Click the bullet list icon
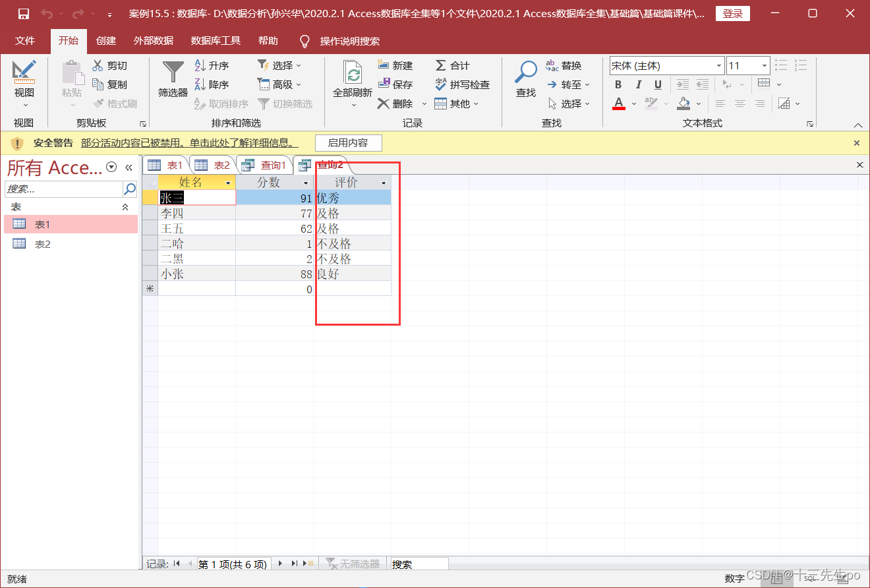Screen dimensions: 870x588 tap(781, 65)
